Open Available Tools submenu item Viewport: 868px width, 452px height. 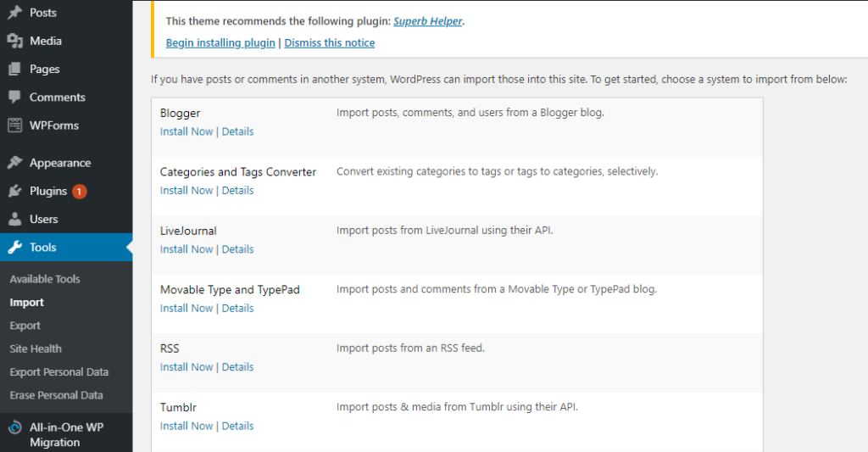[45, 279]
